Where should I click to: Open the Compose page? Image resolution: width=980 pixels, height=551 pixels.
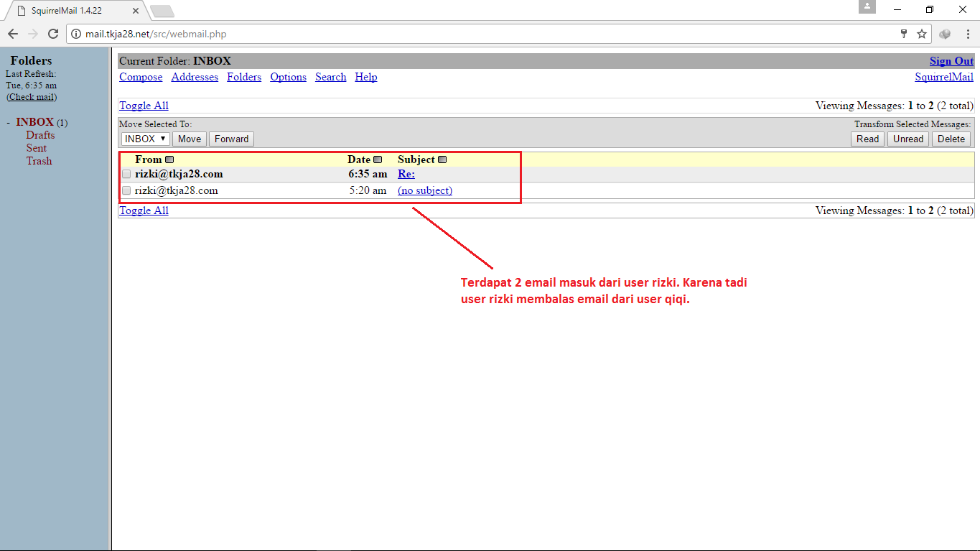click(x=141, y=77)
